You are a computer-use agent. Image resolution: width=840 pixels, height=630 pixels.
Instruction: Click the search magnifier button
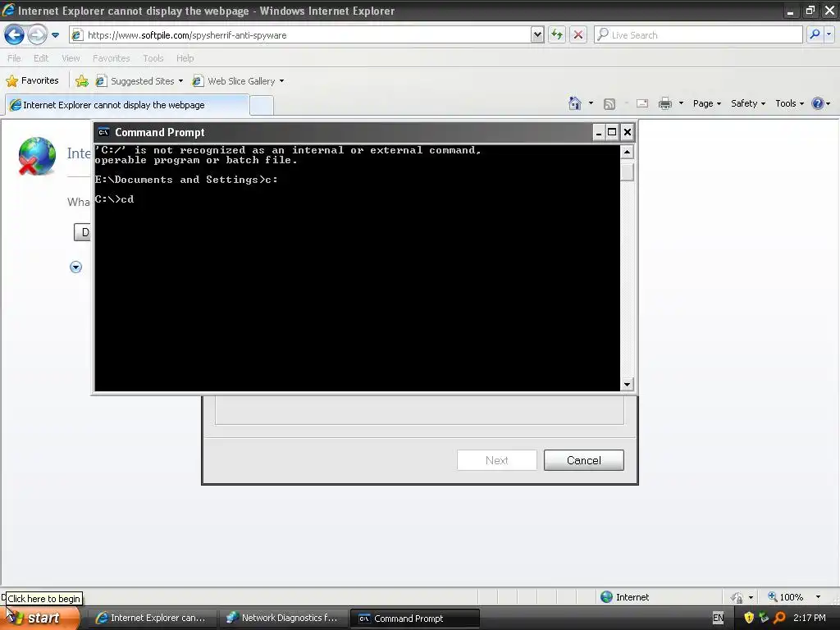tap(815, 34)
